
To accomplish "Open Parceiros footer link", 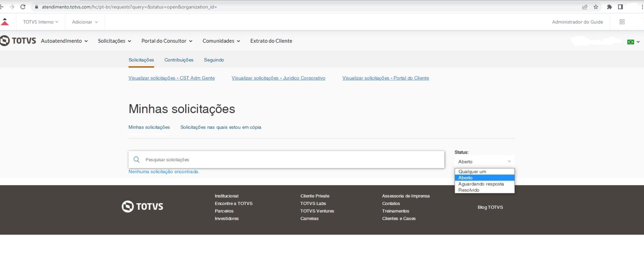I will (x=224, y=211).
